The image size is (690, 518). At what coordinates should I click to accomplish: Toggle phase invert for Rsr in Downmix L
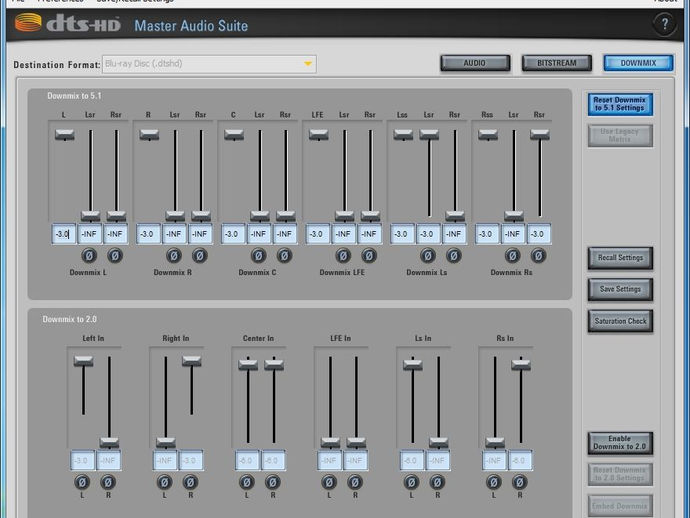click(x=115, y=255)
